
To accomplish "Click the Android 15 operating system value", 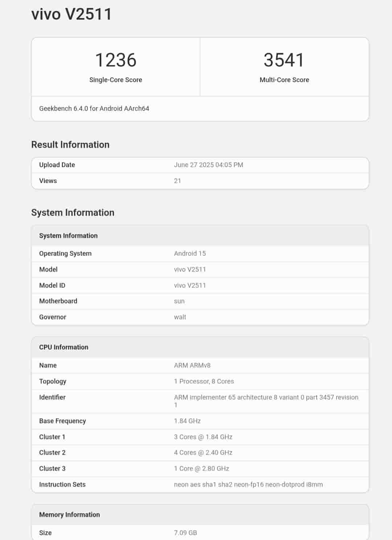I will pos(189,253).
